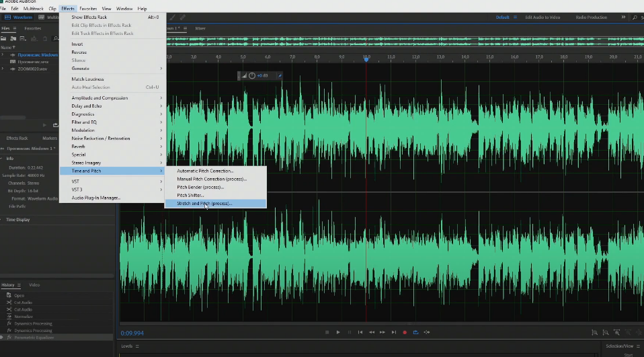Click the trash Close File icon in Files panel
644x357 pixels.
pos(45,38)
